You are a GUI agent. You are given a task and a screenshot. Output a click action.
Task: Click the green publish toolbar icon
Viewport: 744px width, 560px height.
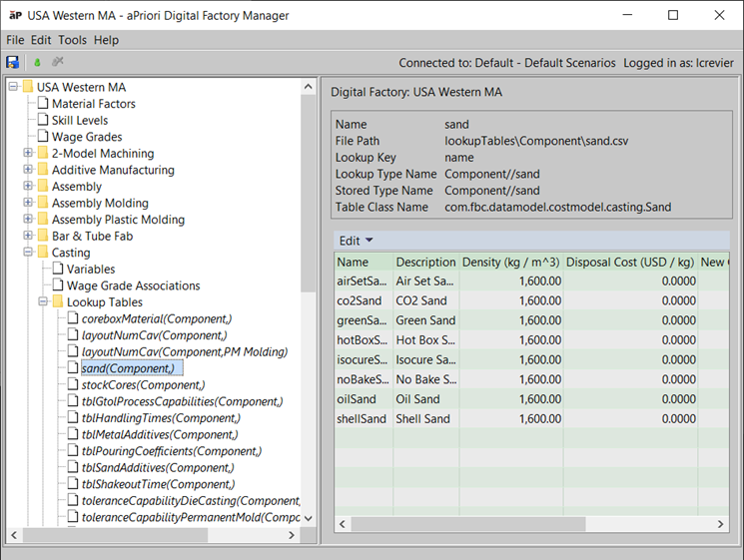pos(37,62)
